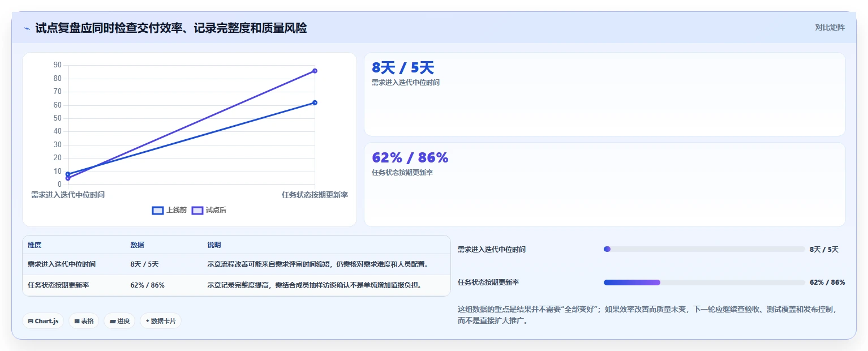
Task: Click the card title 试点复盘应同时检查交付效率
Action: point(171,28)
